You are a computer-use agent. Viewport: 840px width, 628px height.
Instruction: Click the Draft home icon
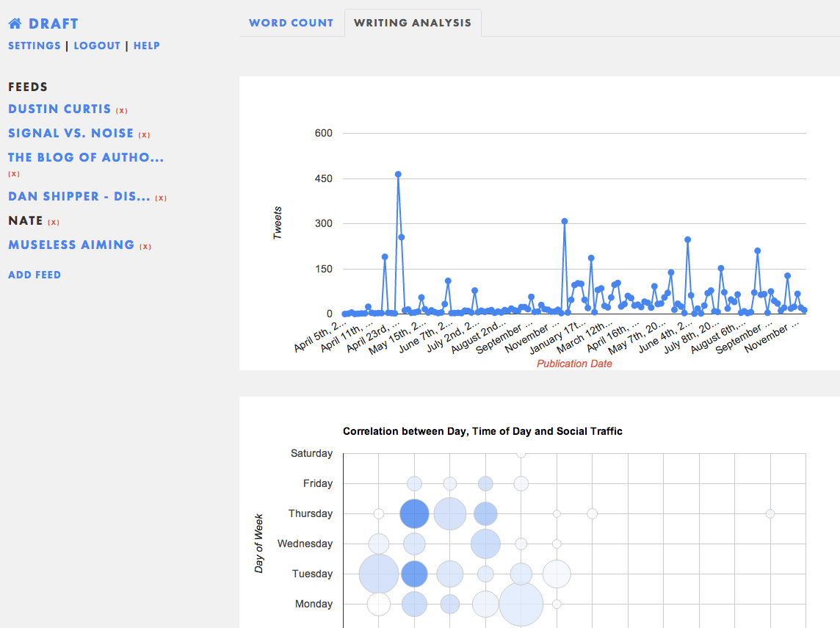point(15,24)
